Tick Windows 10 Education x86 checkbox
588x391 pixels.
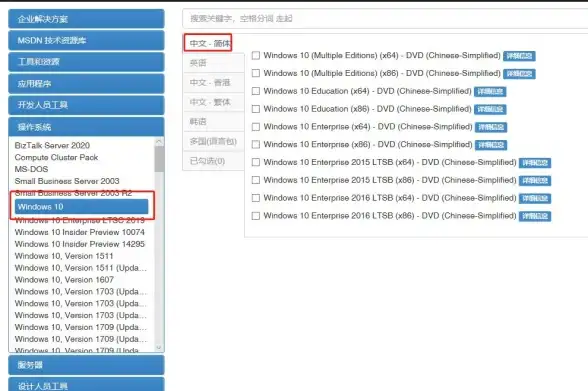pyautogui.click(x=256, y=109)
